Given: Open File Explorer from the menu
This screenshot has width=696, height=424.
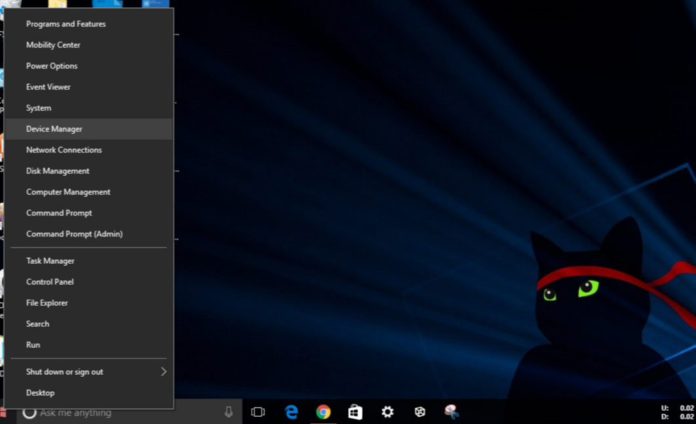Looking at the screenshot, I should [89, 303].
